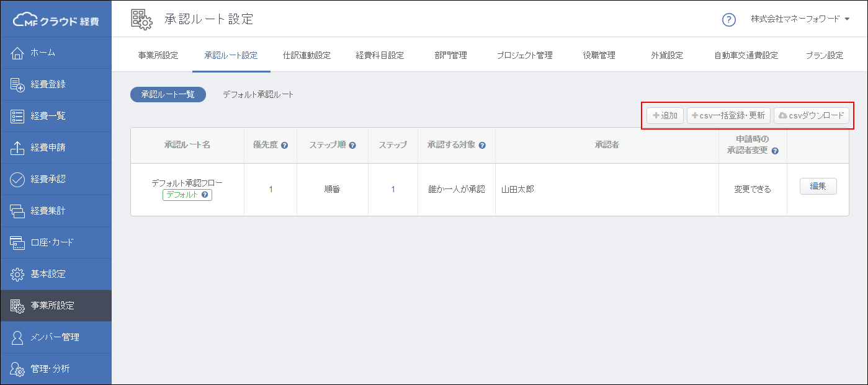Open the 自動車交通費設定 tab
Image resolution: width=868 pixels, height=385 pixels.
[746, 55]
